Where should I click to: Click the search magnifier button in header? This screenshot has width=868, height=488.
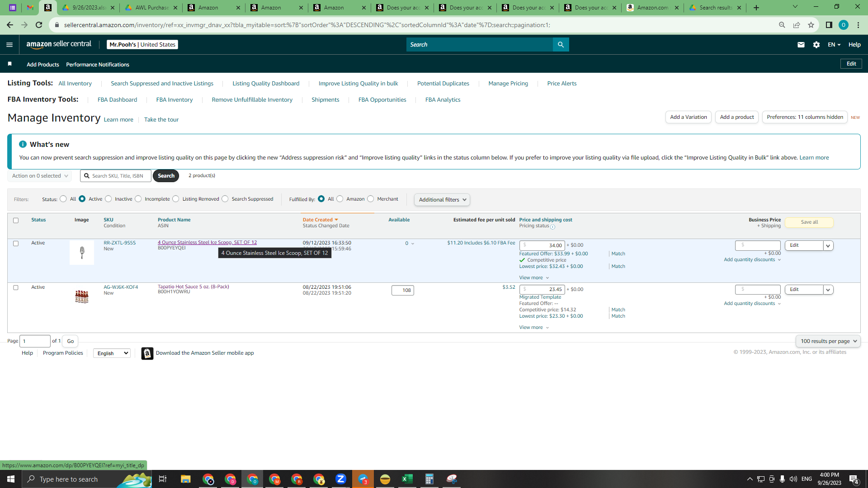561,44
